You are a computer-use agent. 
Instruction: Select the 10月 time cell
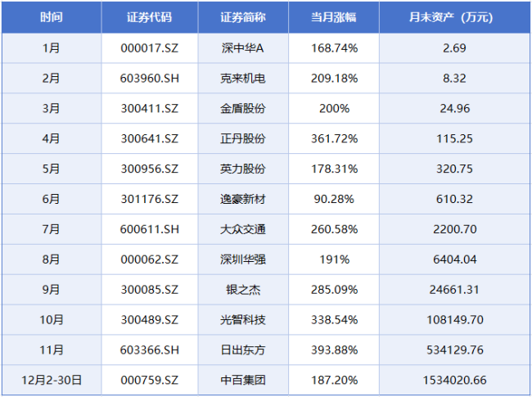click(x=52, y=320)
